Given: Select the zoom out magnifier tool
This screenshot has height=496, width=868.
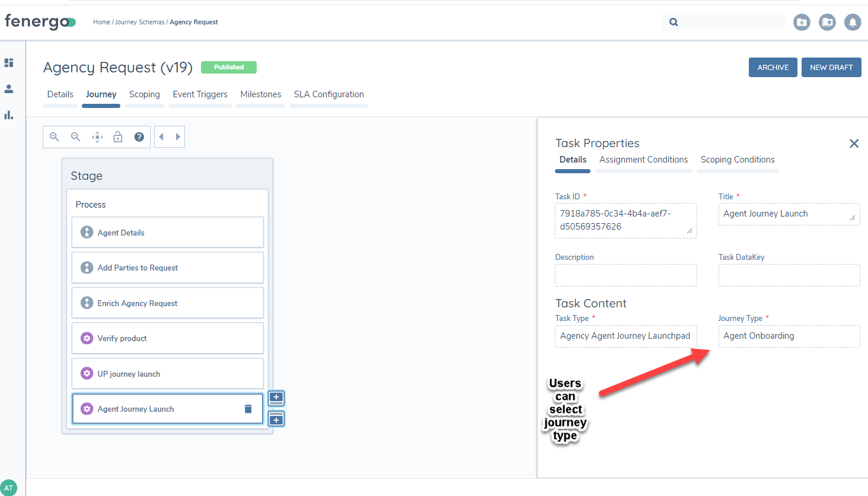Looking at the screenshot, I should click(75, 136).
